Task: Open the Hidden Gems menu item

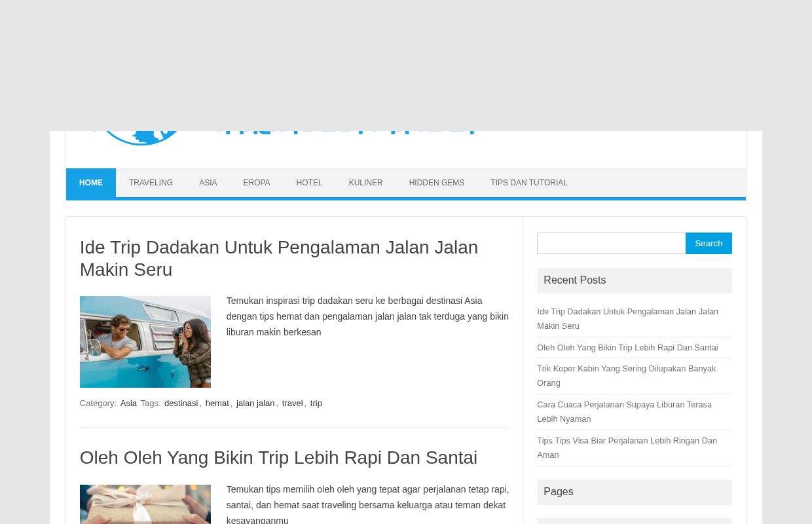Action: click(436, 183)
